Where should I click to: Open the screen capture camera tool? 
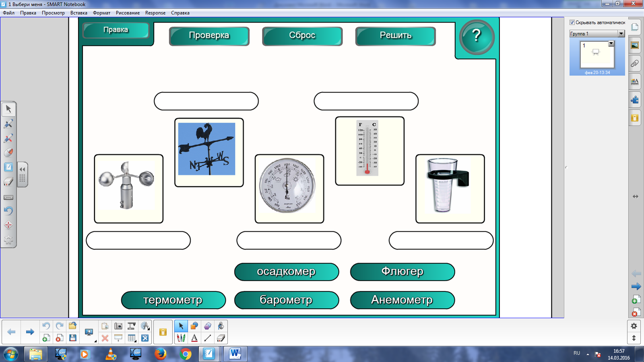pos(118,326)
